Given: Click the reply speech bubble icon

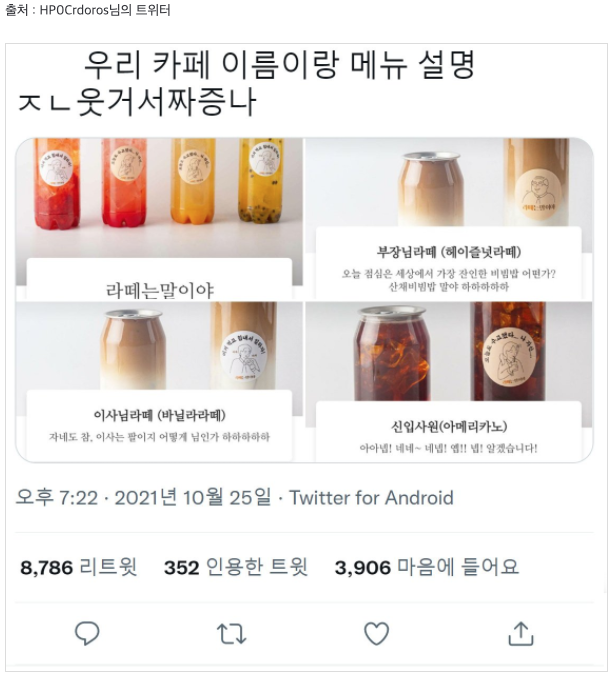Looking at the screenshot, I should 87,633.
